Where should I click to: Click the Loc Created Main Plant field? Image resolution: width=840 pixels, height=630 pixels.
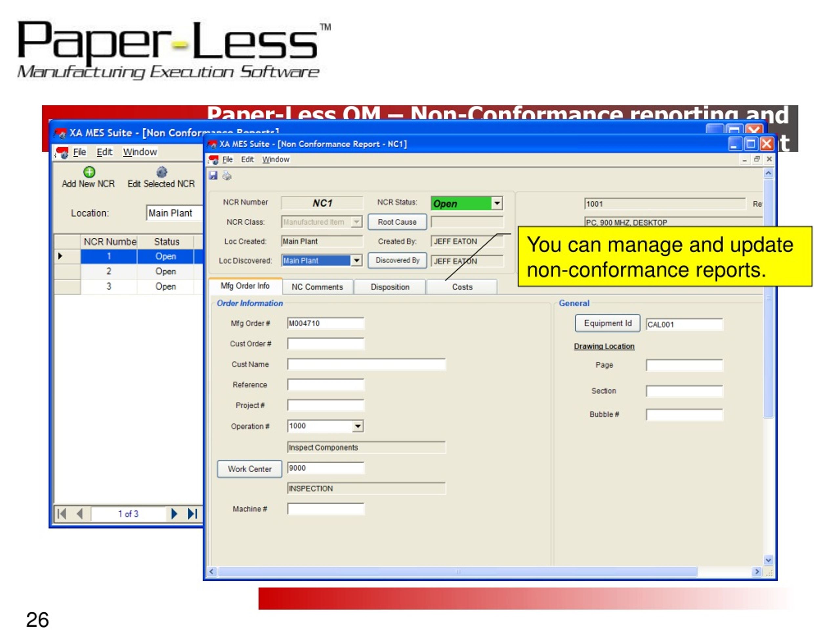322,241
